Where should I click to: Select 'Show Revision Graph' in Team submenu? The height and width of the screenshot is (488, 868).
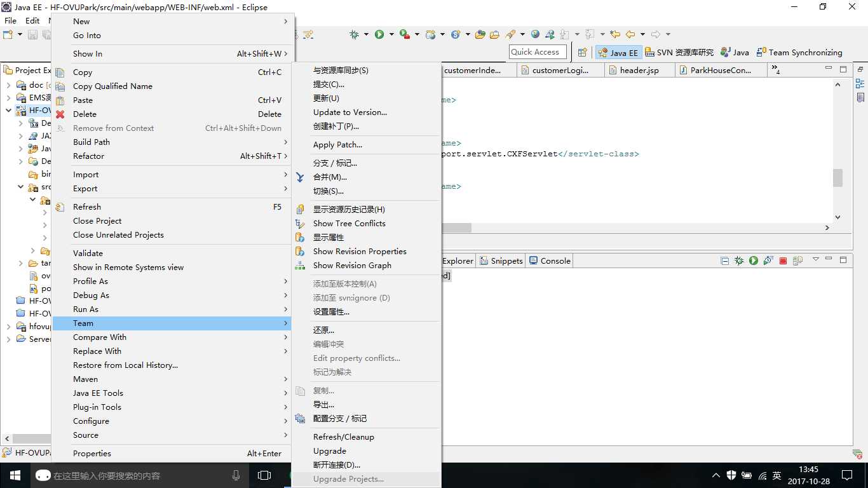click(x=352, y=266)
